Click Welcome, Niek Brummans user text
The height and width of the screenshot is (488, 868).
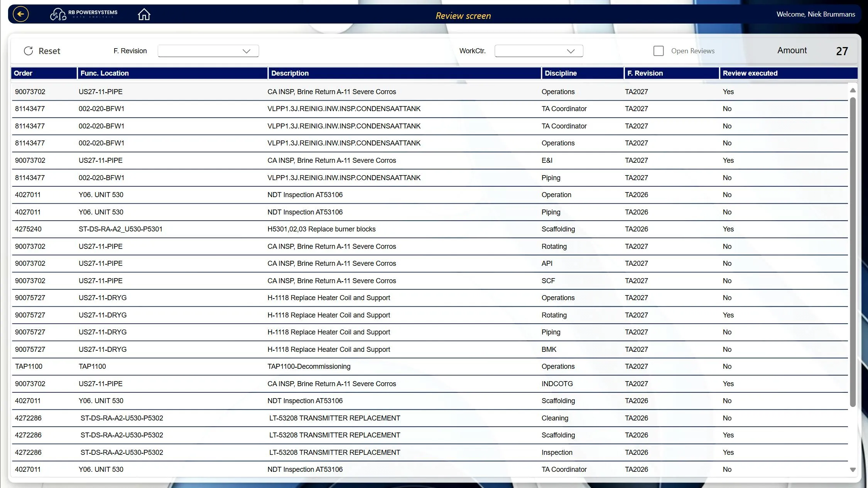tap(816, 14)
